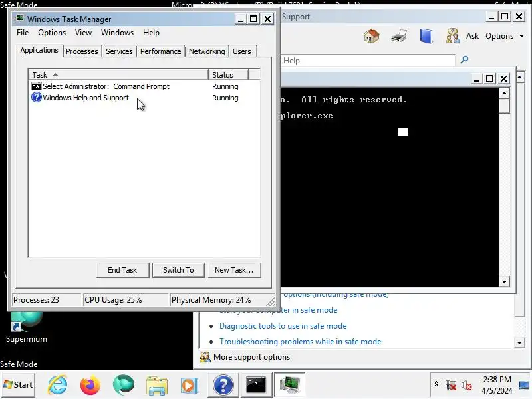
Task: Click the network tray icon
Action: tap(451, 385)
